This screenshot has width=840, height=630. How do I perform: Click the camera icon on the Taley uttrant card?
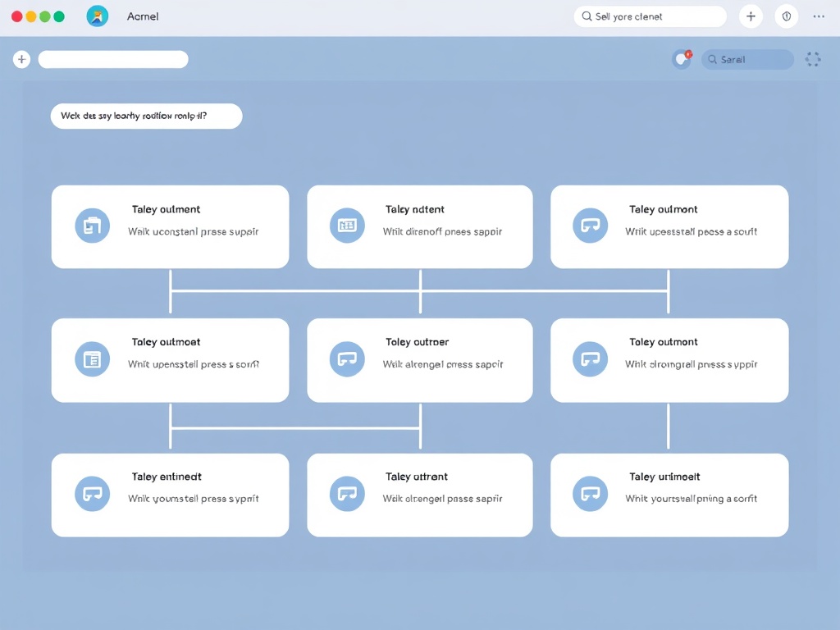point(348,493)
